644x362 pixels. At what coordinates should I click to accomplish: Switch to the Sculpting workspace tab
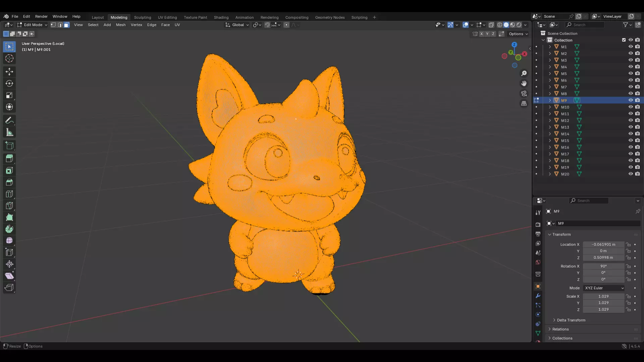click(143, 17)
